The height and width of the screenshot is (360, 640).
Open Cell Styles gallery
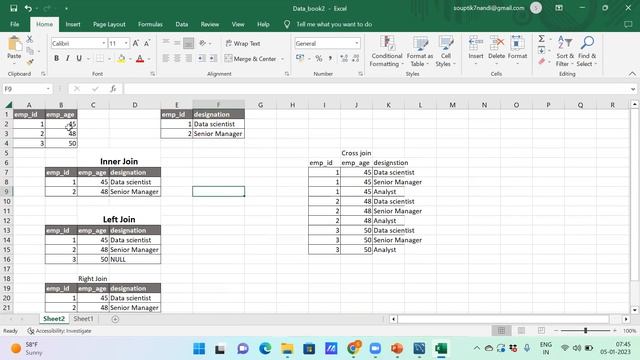445,51
